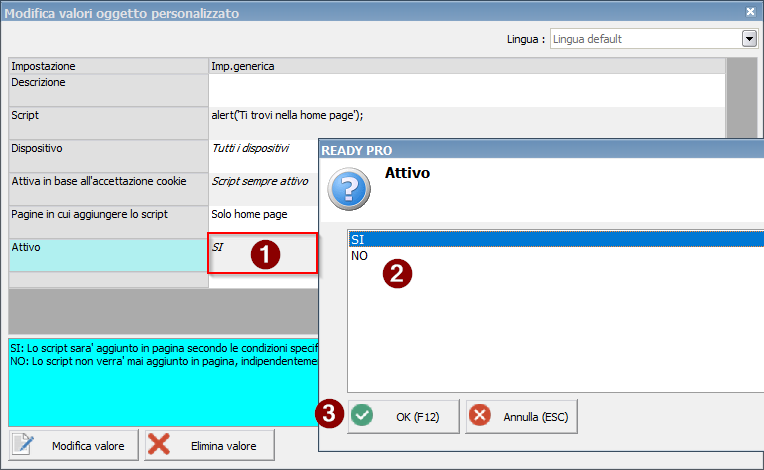Image resolution: width=764 pixels, height=470 pixels.
Task: Select the Descrizione row label
Action: click(107, 89)
